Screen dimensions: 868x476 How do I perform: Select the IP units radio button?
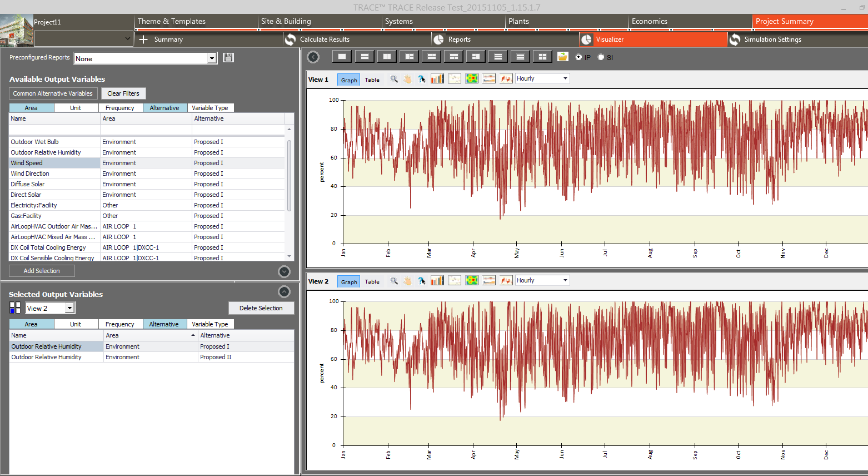click(x=579, y=57)
